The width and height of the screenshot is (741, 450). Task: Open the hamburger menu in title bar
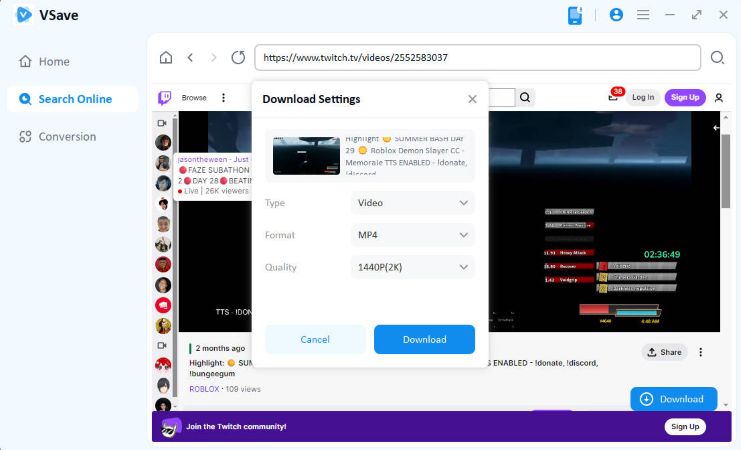[643, 15]
